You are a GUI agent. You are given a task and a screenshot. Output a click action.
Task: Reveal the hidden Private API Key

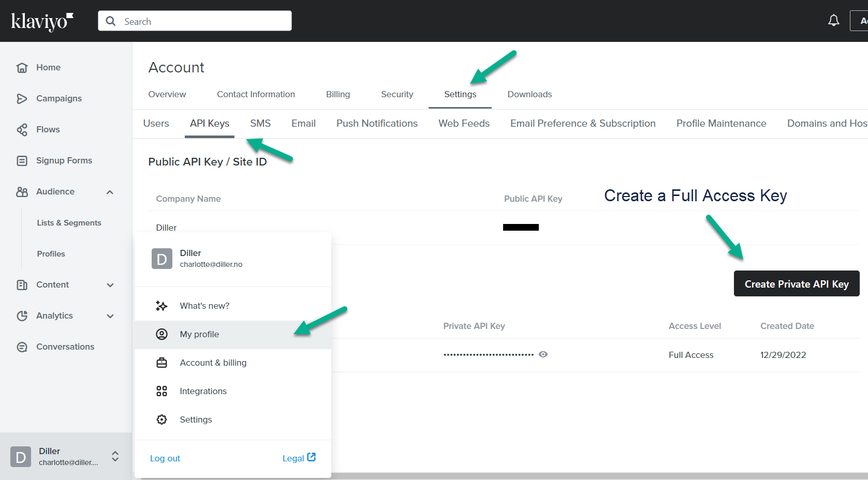[x=543, y=354]
